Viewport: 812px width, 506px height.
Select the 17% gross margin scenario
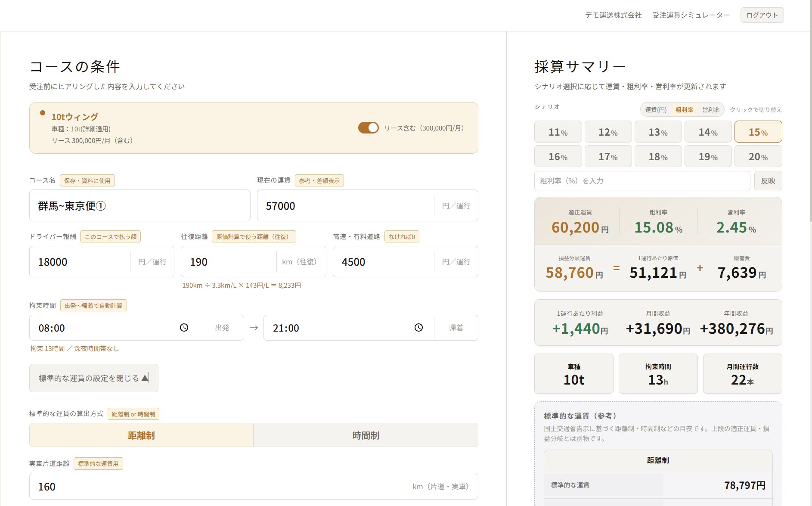point(608,156)
